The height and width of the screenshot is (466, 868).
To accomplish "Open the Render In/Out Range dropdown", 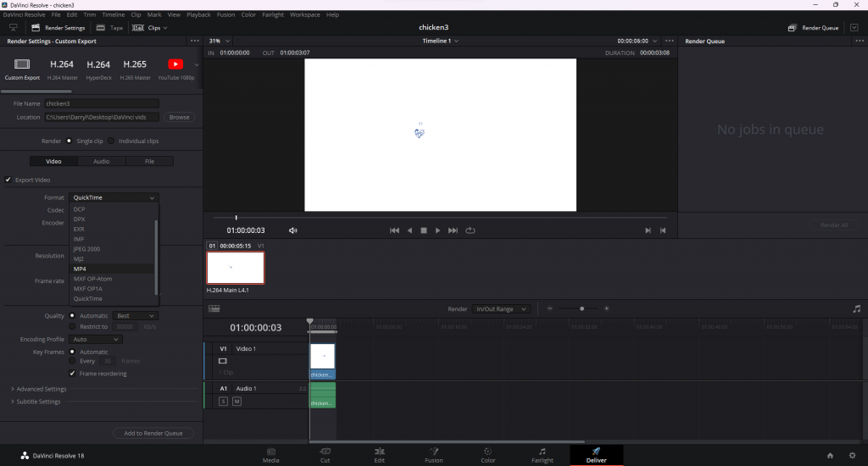I will 501,308.
